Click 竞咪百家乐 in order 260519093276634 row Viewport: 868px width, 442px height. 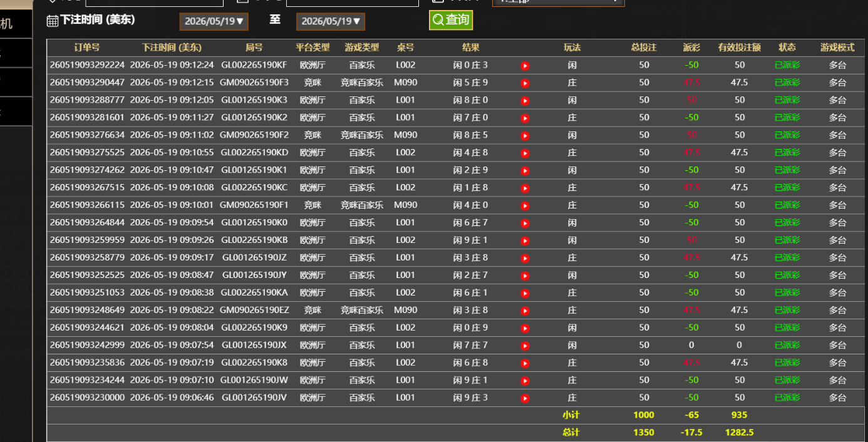(362, 135)
